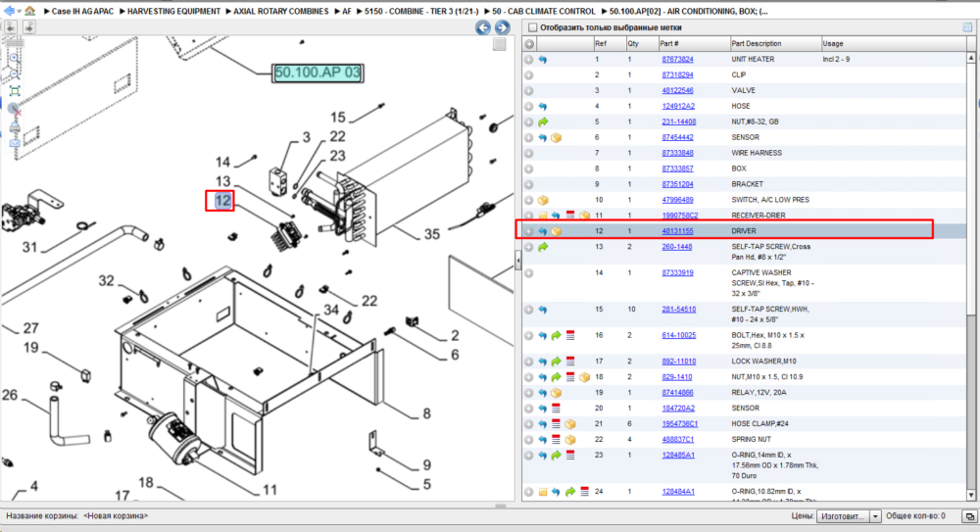
Task: Click the left panel navigation arrow button
Action: coord(11,26)
